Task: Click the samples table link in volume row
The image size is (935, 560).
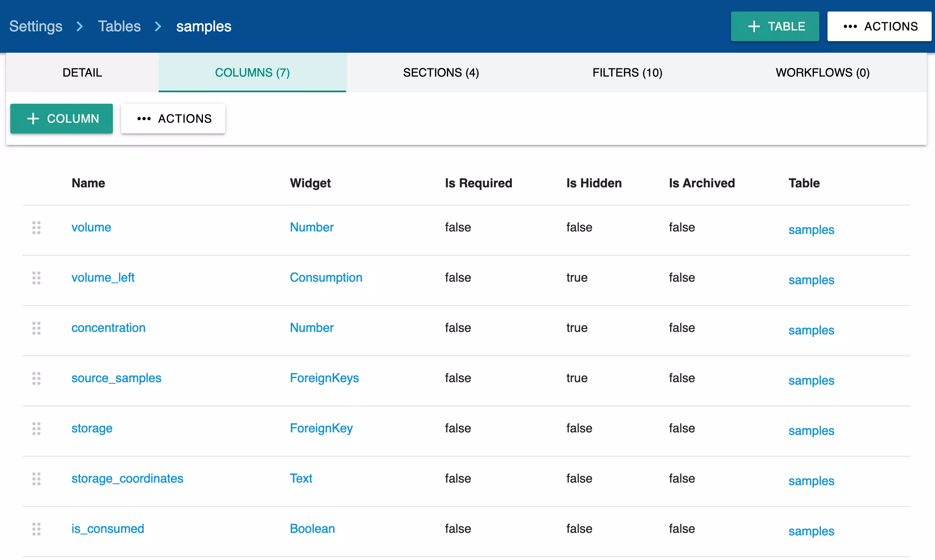Action: (x=811, y=230)
